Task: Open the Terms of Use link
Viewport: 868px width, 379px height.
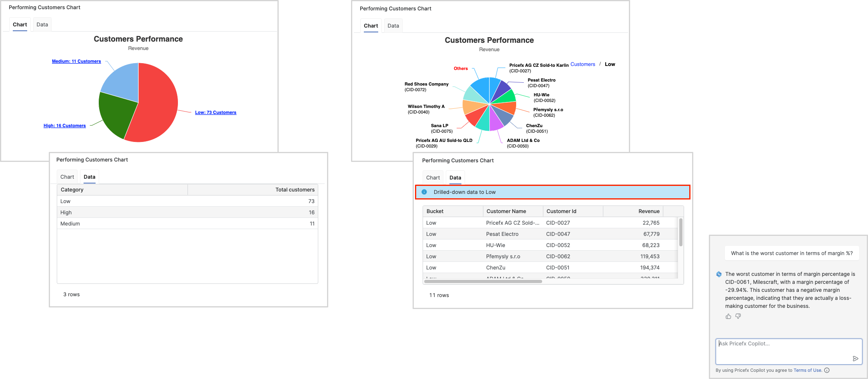Action: [807, 370]
